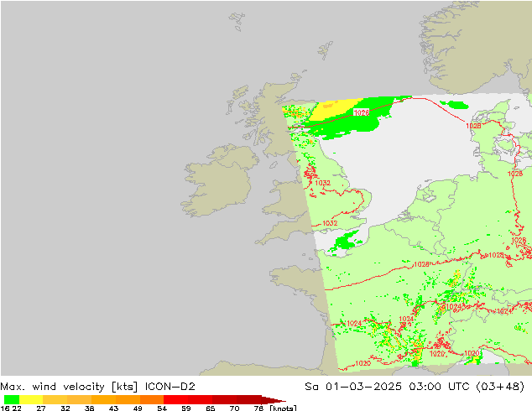Screen dimensions: 532x411
Task: Click the yellow 22-27 knots legend swatch
Action: [31, 399]
